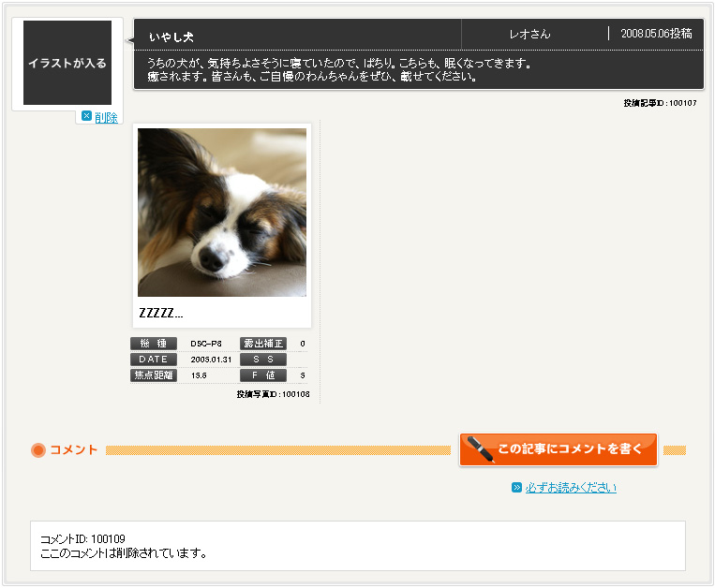Click the deleted comment box ID 100109
The image size is (715, 588).
(357, 546)
